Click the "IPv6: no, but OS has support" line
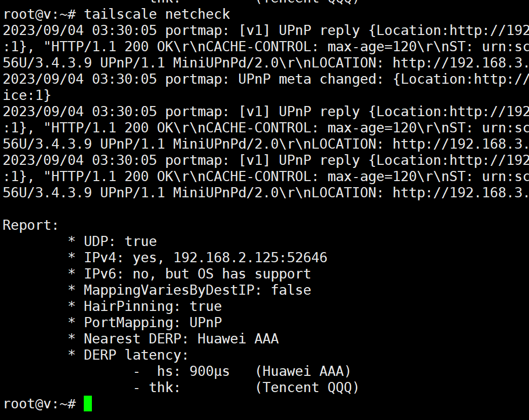The width and height of the screenshot is (529, 420). [x=197, y=274]
